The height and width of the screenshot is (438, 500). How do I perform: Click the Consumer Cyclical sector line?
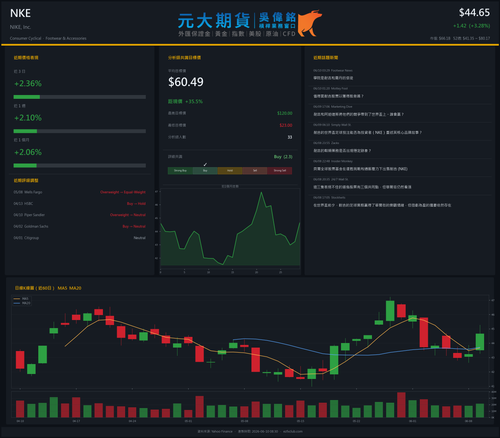48,38
